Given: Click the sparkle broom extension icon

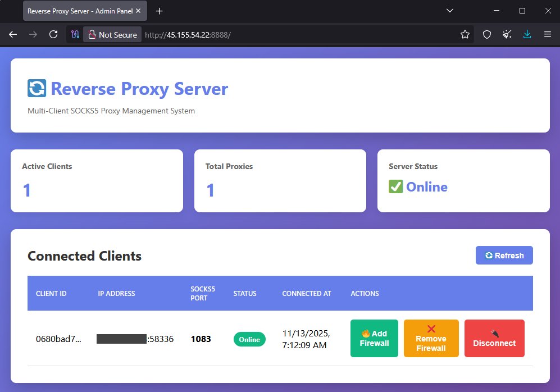Looking at the screenshot, I should tap(507, 35).
